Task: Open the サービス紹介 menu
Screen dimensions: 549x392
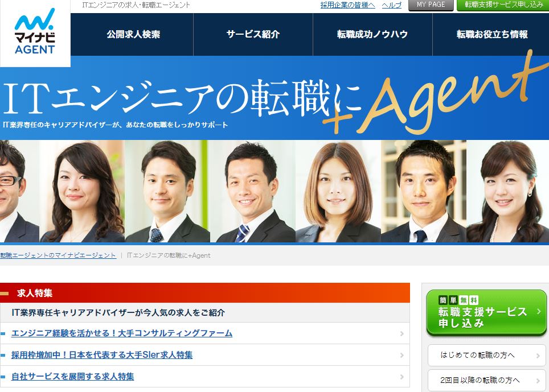Action: (x=253, y=34)
